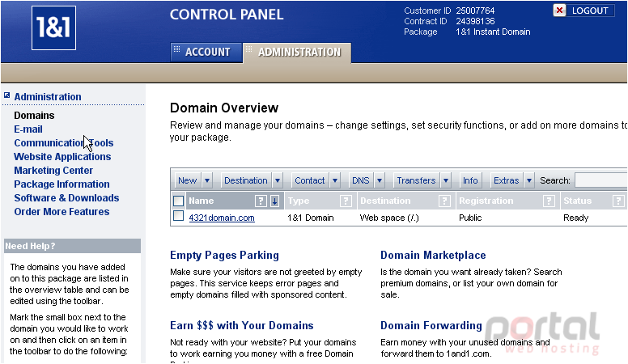628x364 pixels.
Task: Click the 'Public' registration cell
Action: (470, 218)
